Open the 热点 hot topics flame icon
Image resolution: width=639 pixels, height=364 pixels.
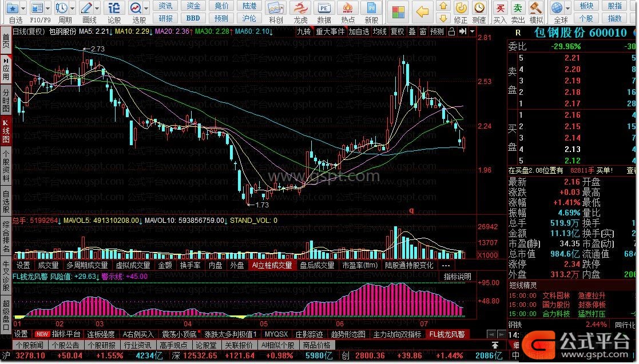(x=348, y=8)
